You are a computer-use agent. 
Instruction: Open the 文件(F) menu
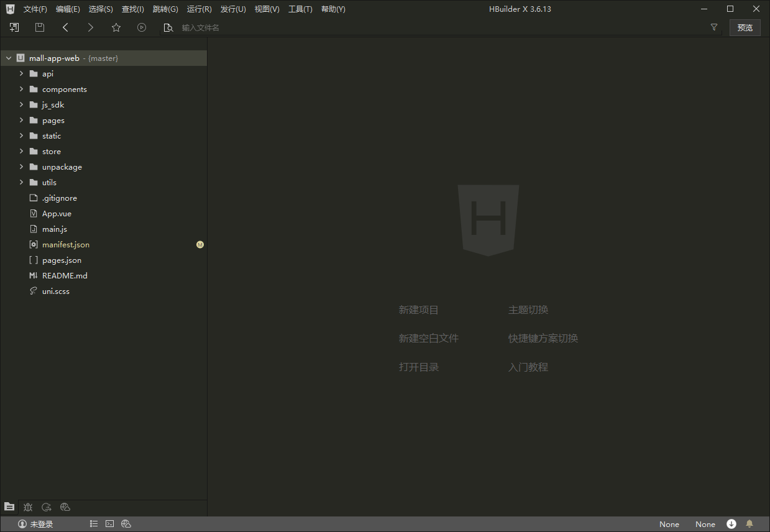(35, 9)
